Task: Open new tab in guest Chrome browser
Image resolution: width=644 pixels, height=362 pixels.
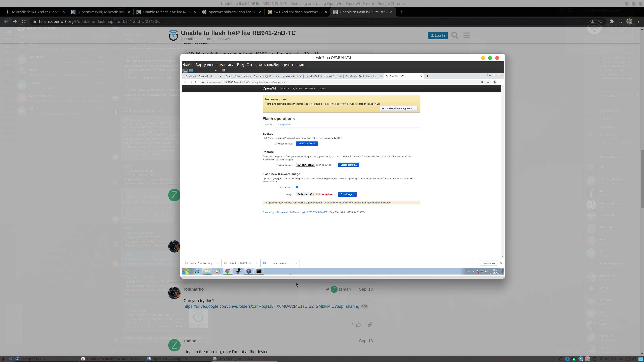Action: (x=427, y=76)
